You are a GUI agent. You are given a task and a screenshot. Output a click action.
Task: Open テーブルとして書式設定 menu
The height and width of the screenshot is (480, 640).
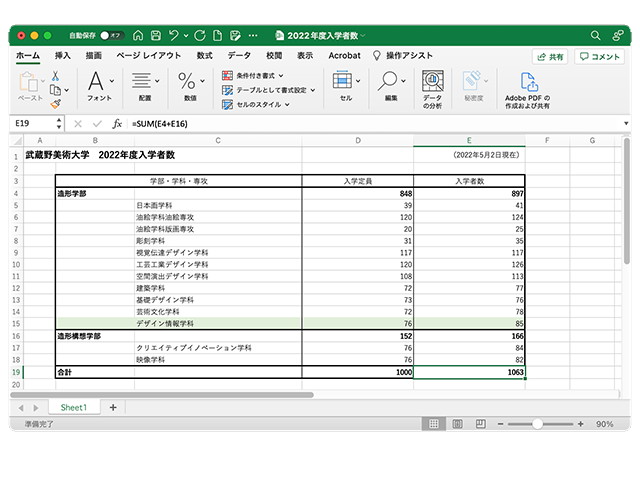269,90
